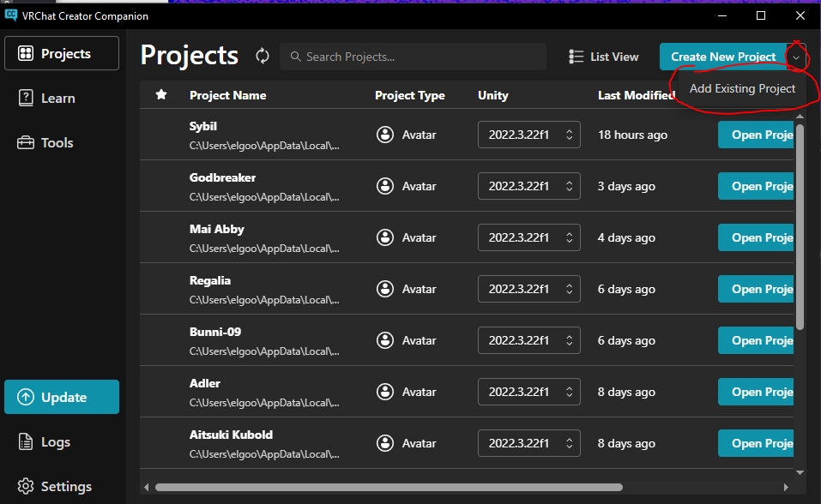The height and width of the screenshot is (504, 821).
Task: Click the vertical scrollbar thumb
Action: [800, 226]
